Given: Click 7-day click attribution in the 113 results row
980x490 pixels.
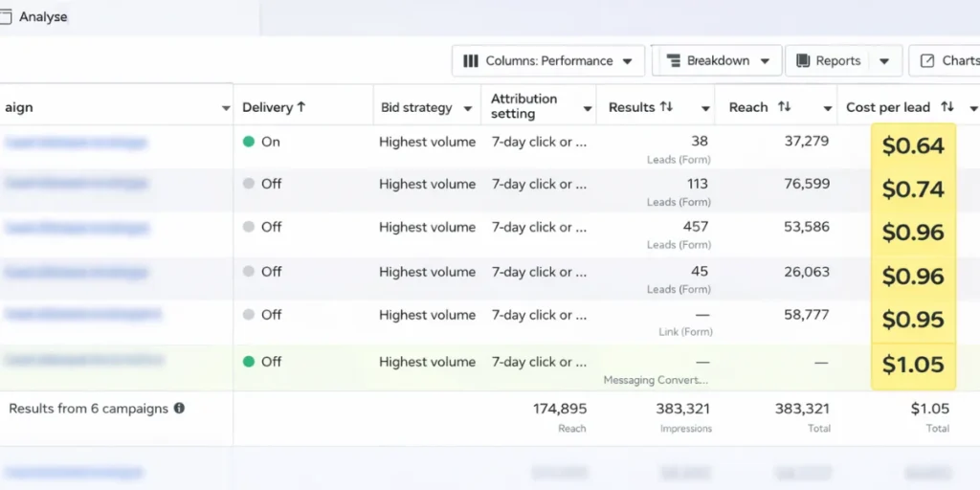Looking at the screenshot, I should click(x=539, y=184).
